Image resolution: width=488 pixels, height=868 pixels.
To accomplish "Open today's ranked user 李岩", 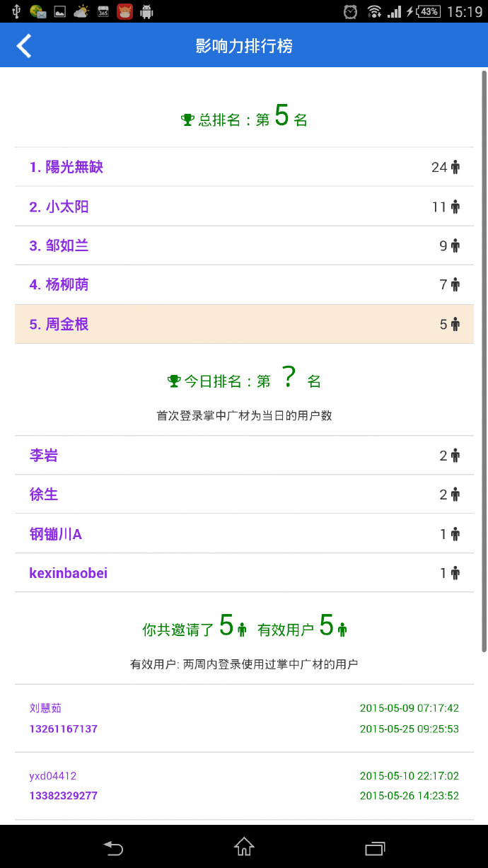I will (x=44, y=456).
